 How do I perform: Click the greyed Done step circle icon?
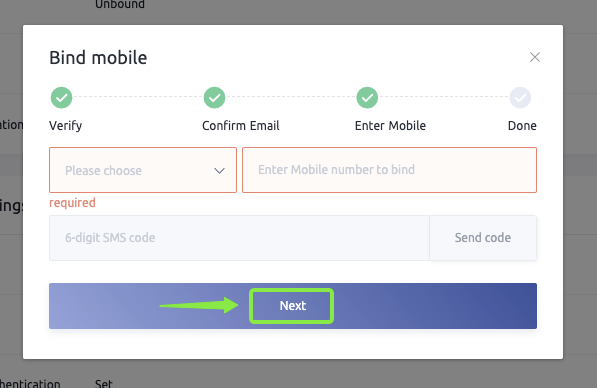(520, 98)
